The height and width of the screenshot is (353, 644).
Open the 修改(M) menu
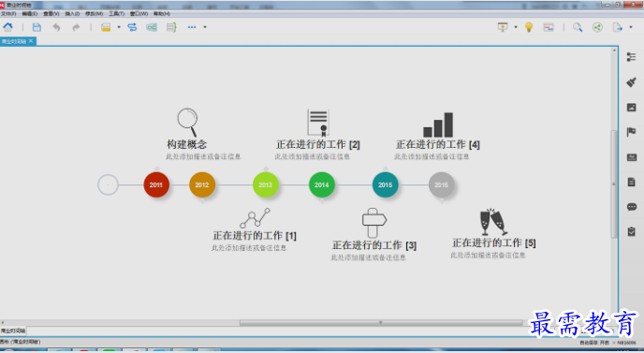94,14
